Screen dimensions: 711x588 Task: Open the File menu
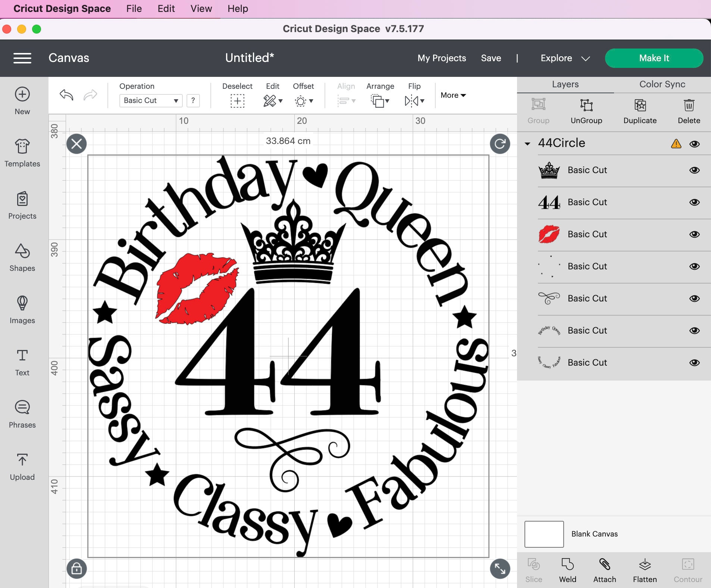134,8
